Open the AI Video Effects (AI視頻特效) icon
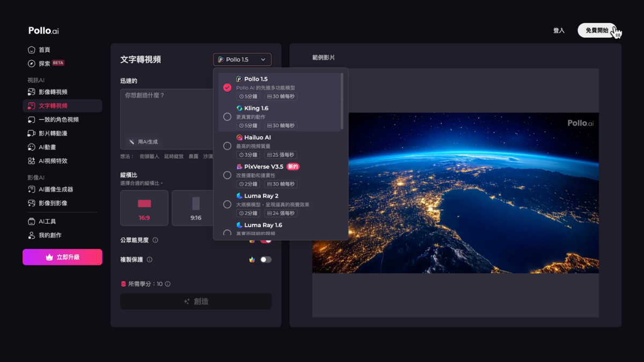Screen dimensions: 644x362 [31, 161]
